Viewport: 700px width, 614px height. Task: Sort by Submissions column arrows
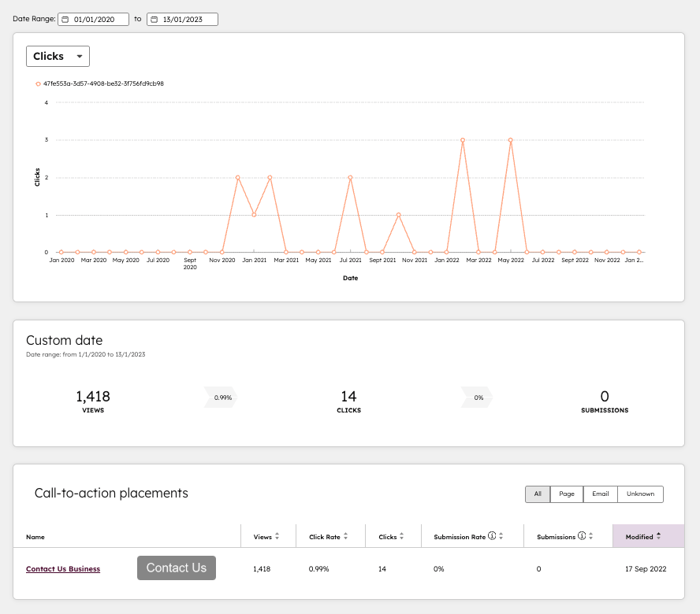point(591,536)
